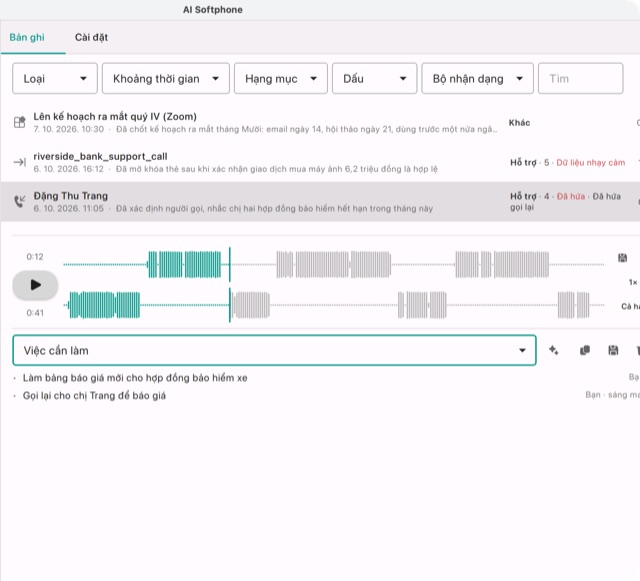Switch to the Bản ghi tab
This screenshot has height=581, width=640.
(x=27, y=38)
